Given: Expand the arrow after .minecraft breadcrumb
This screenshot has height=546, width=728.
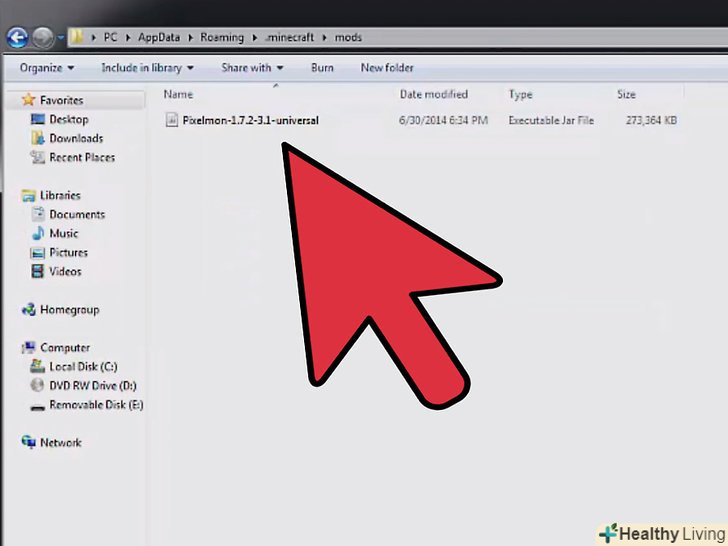Looking at the screenshot, I should pos(325,38).
